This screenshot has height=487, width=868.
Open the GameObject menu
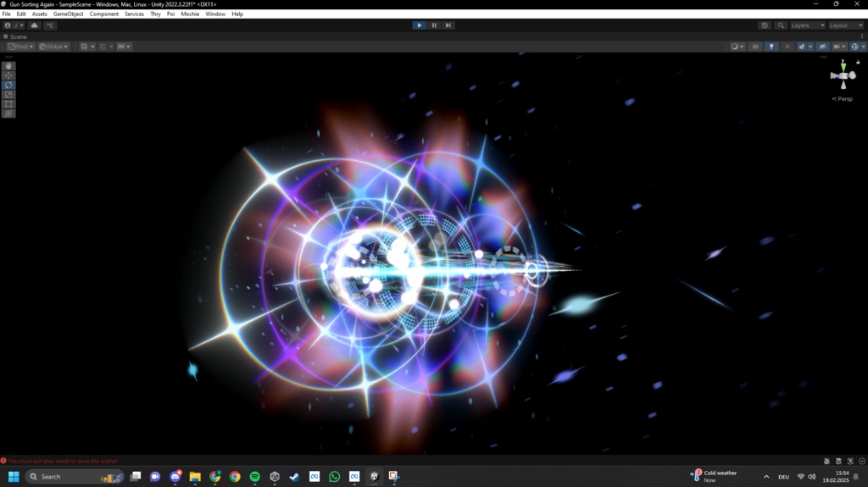coord(68,14)
